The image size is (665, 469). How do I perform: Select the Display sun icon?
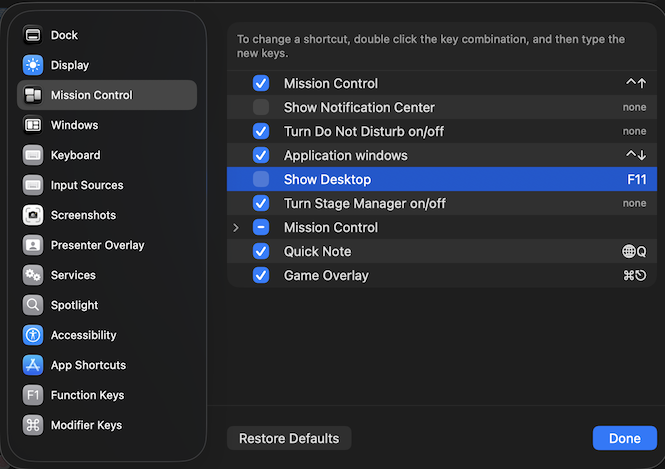point(33,65)
